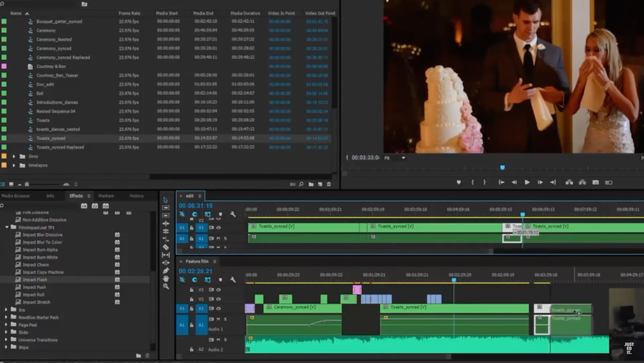Screen dimensions: 644x363
Task: Select the Track Select Forward tool
Action: click(166, 208)
